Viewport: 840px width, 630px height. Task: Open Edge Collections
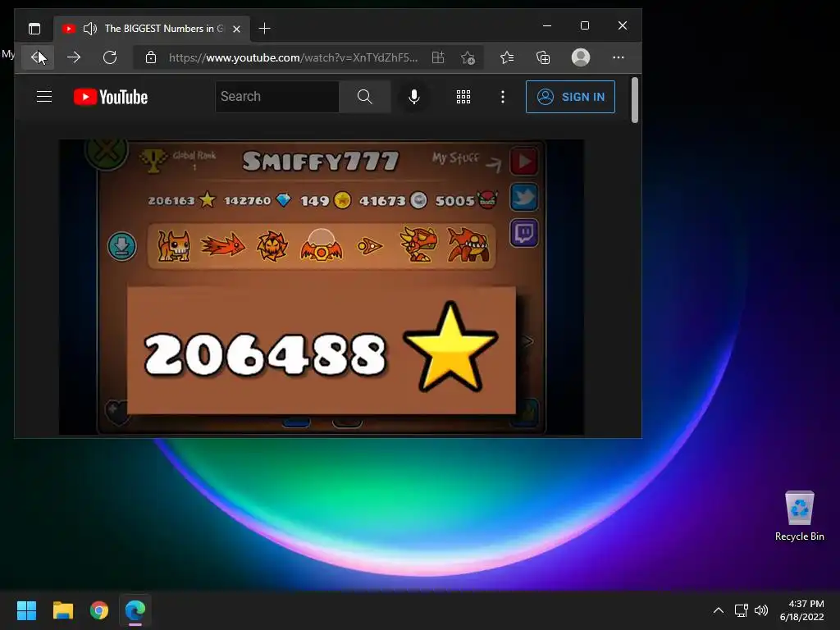[543, 57]
